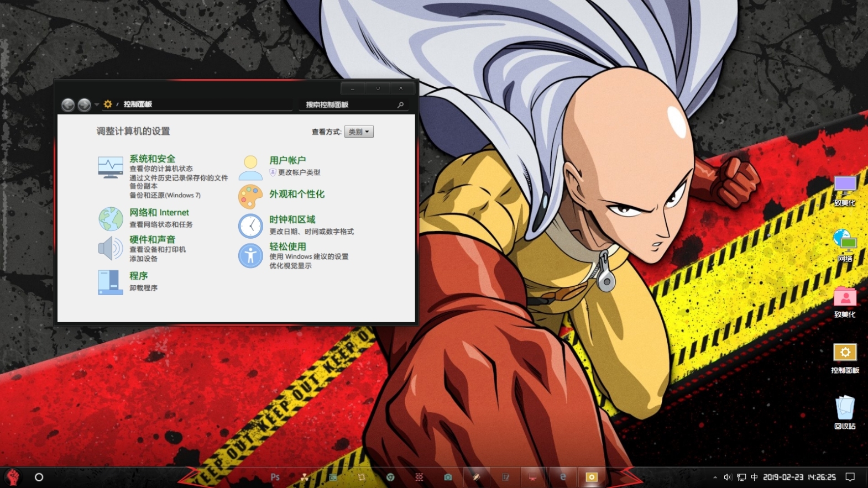The width and height of the screenshot is (868, 488).
Task: Open Photoshop from the taskbar
Action: pyautogui.click(x=275, y=477)
